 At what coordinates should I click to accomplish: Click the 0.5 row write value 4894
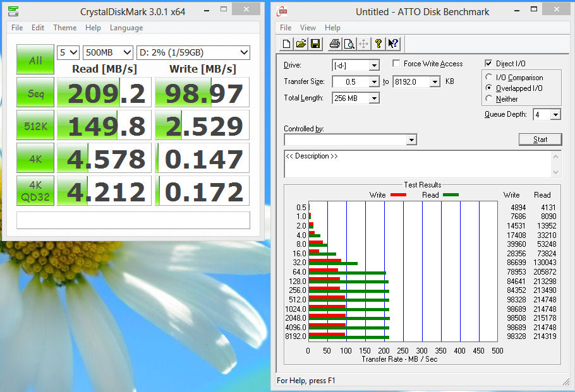(518, 207)
